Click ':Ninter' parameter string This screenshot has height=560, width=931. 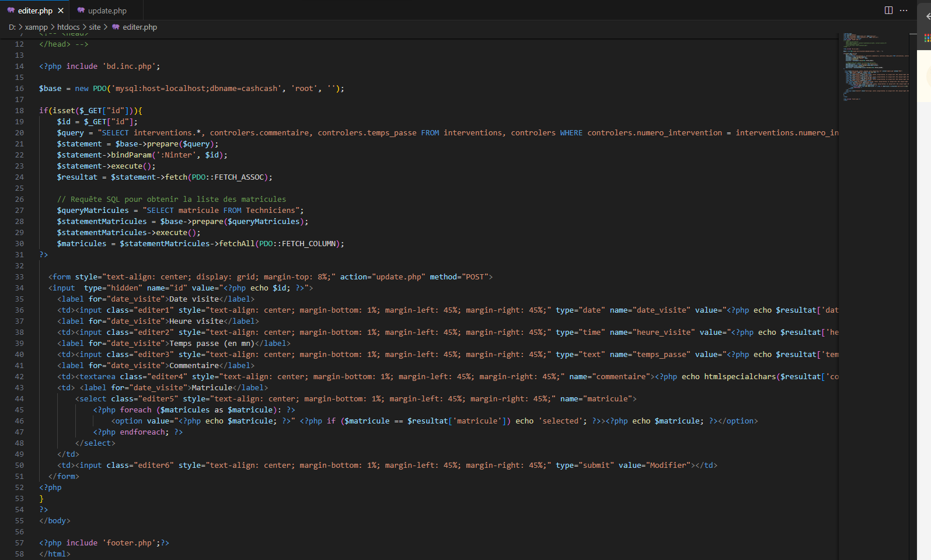(x=176, y=155)
